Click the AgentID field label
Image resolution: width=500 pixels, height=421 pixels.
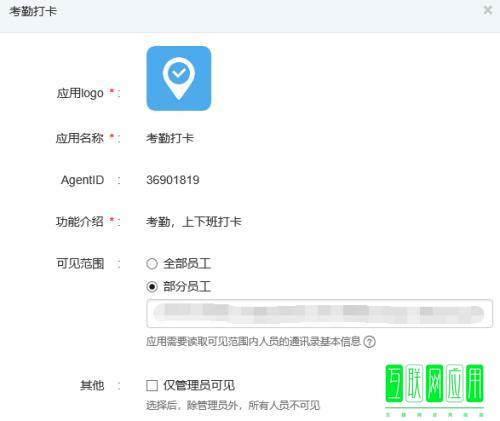pyautogui.click(x=82, y=180)
